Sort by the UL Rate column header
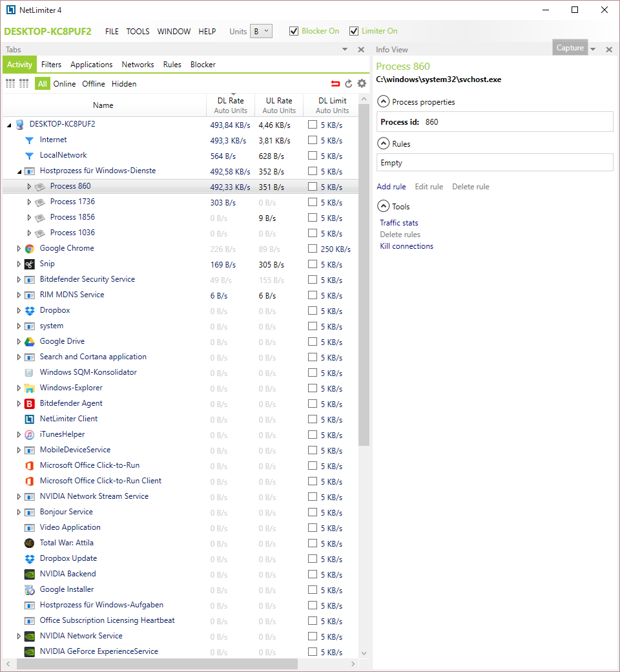This screenshot has height=672, width=620. click(279, 105)
